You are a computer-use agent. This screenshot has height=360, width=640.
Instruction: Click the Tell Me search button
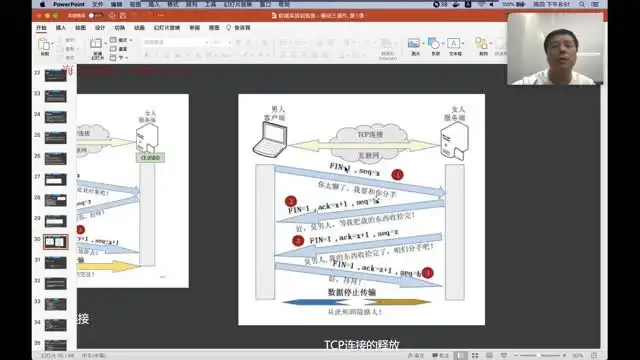238,28
